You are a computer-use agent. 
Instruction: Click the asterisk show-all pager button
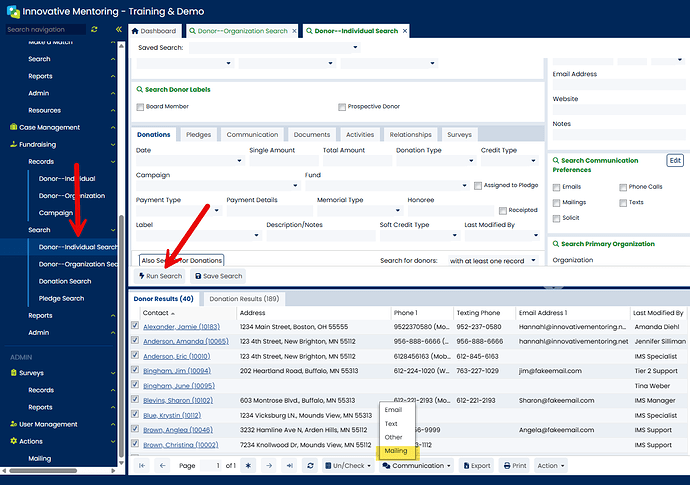[248, 466]
